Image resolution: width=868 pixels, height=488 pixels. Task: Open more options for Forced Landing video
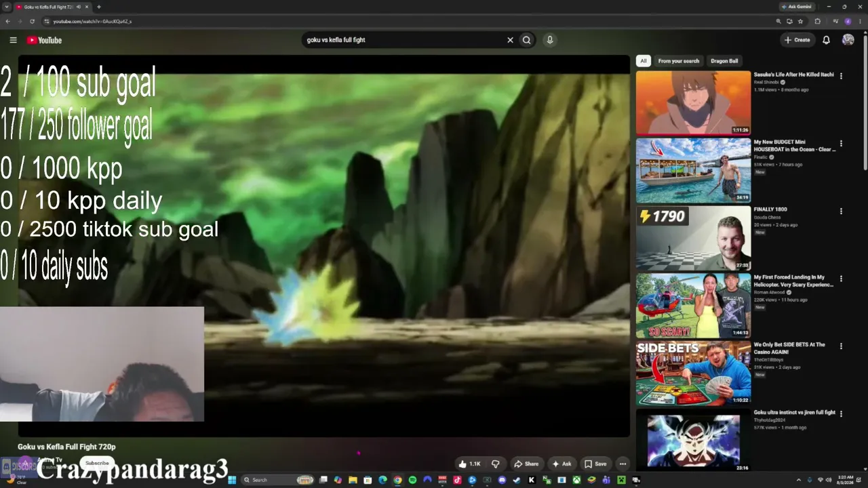(x=841, y=279)
